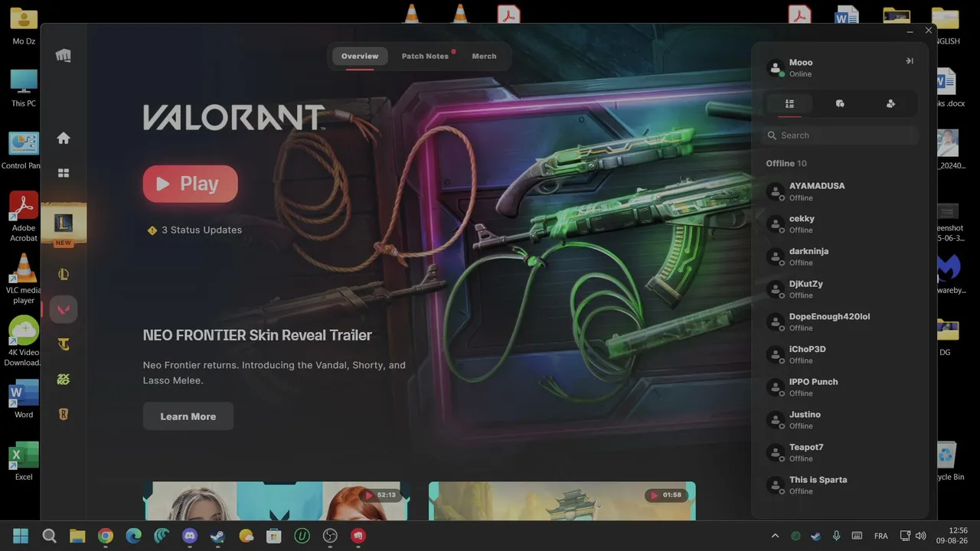Switch to the chat bubble tab in friends panel
Viewport: 980px width, 551px height.
pyautogui.click(x=840, y=103)
